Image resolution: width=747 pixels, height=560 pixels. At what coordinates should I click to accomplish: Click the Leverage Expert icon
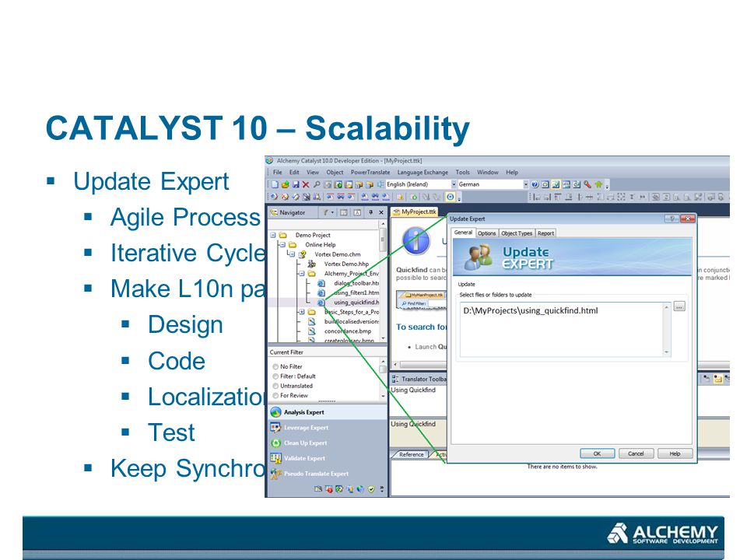(275, 428)
